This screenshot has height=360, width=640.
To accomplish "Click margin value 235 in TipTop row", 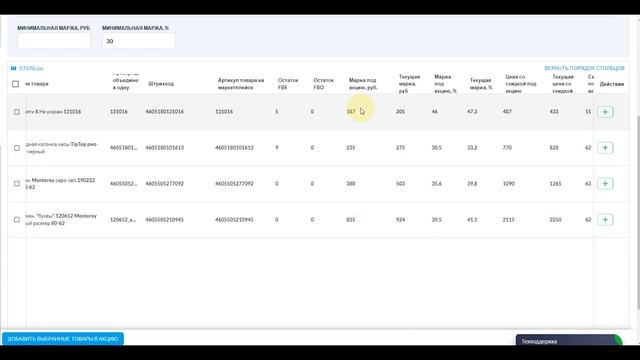I will pyautogui.click(x=351, y=148).
